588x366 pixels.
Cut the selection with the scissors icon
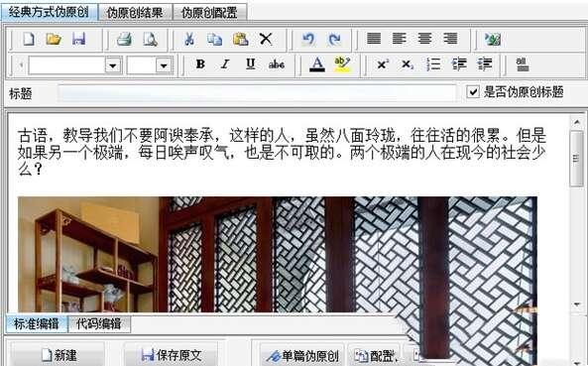click(x=189, y=39)
